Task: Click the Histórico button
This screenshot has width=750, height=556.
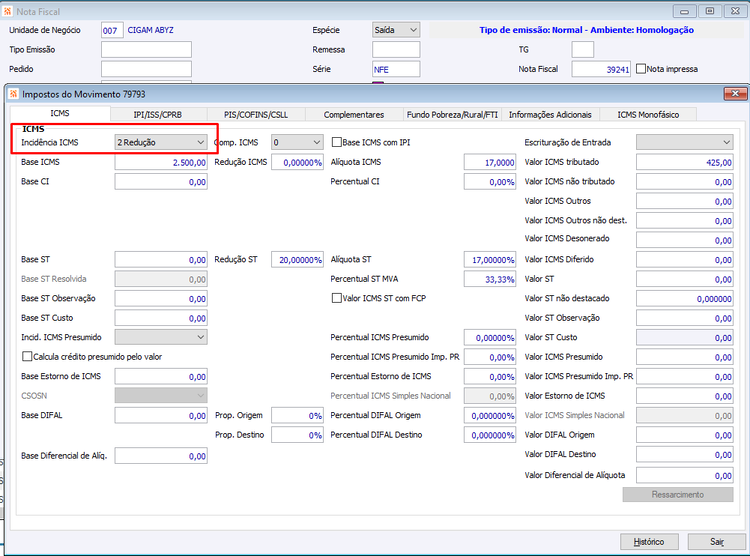Action: pos(649,542)
